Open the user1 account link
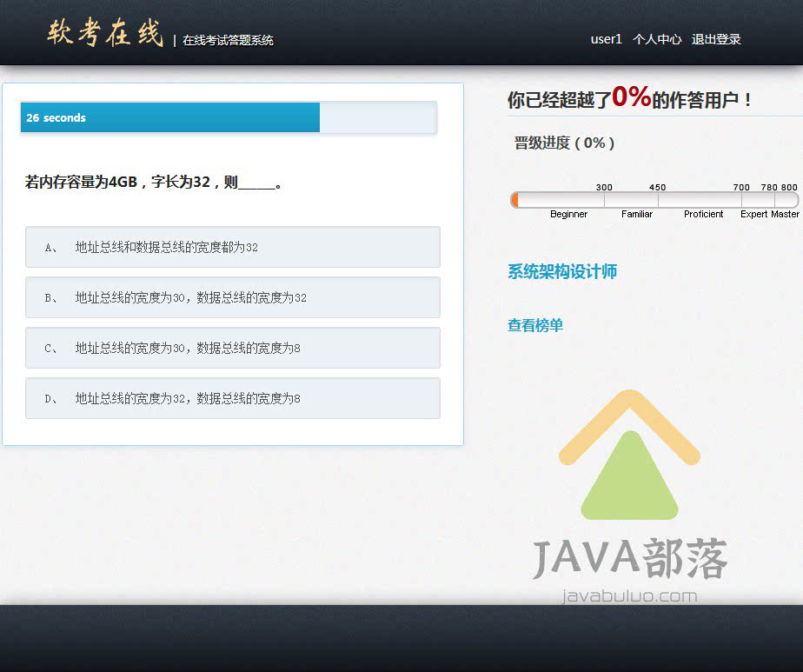Viewport: 803px width, 672px height. point(606,39)
